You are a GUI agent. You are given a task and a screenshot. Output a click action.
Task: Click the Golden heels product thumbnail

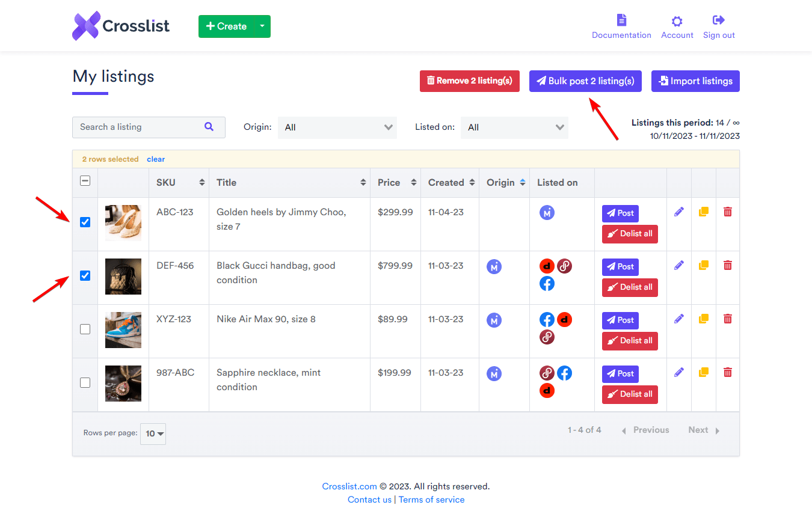tap(123, 223)
